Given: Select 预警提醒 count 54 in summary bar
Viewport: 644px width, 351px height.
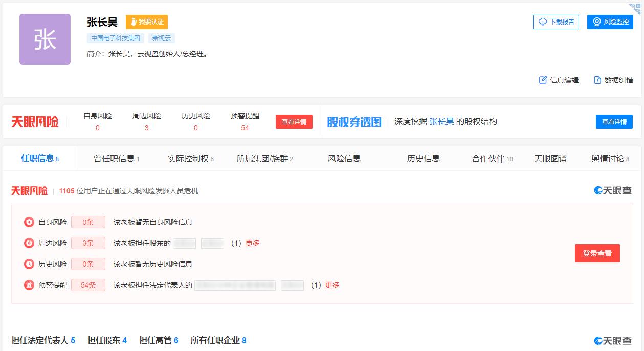Looking at the screenshot, I should point(245,128).
